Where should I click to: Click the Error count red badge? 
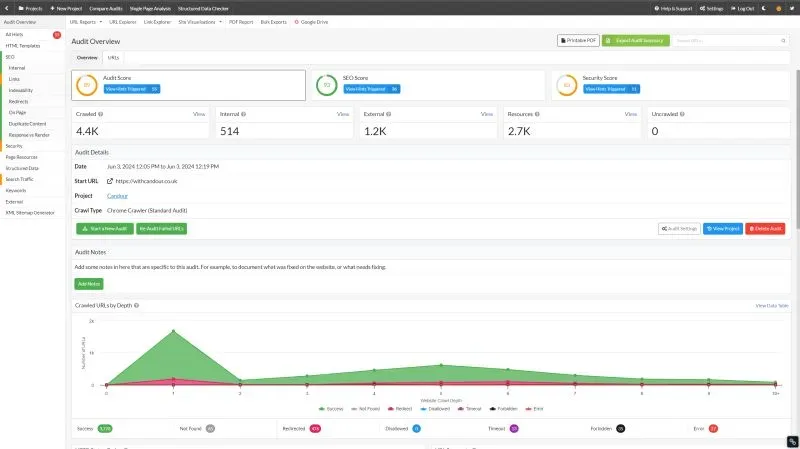[x=713, y=429]
